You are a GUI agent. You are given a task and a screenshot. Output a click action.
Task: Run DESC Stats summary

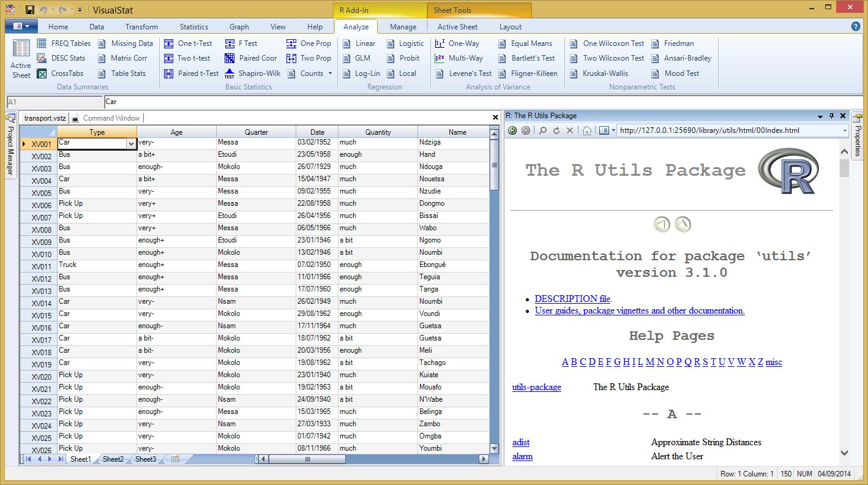coord(61,58)
